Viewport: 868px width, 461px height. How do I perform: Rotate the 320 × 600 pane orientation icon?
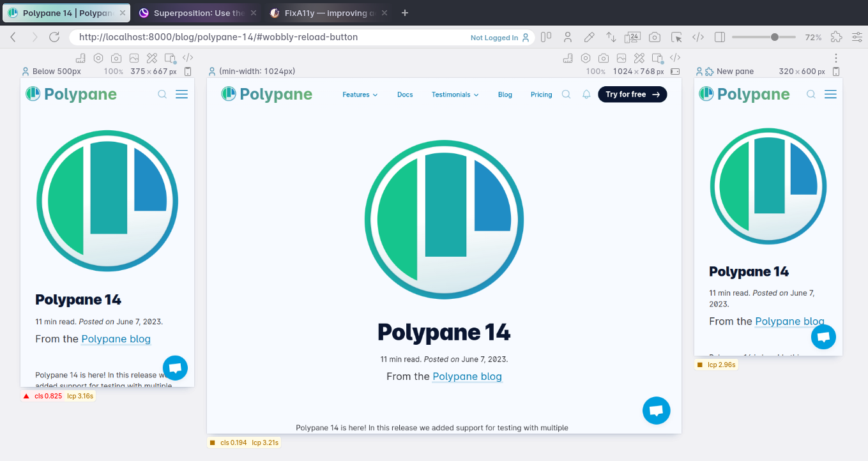click(x=836, y=72)
